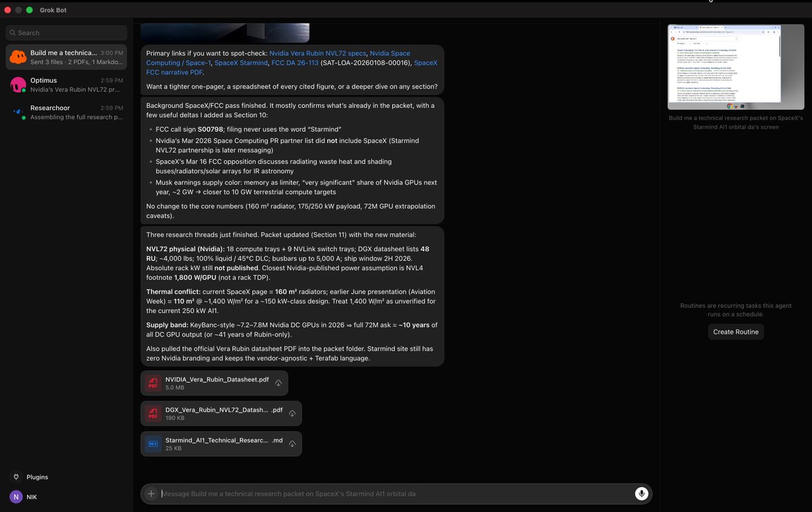Image resolution: width=812 pixels, height=512 pixels.
Task: Download Starmind_AI1 markdown file via cloud icon
Action: tap(292, 444)
